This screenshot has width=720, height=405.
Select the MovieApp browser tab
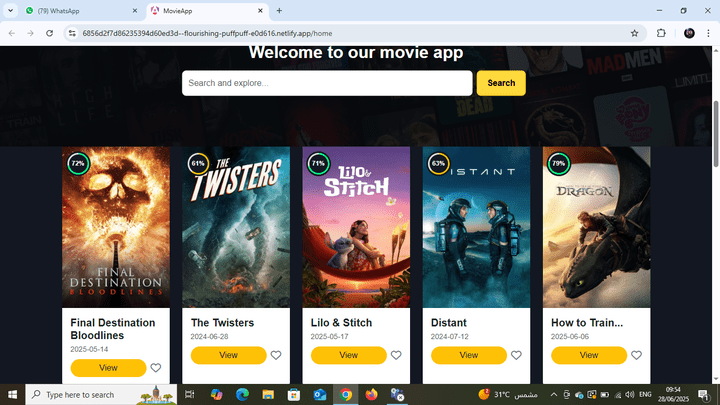pyautogui.click(x=207, y=11)
